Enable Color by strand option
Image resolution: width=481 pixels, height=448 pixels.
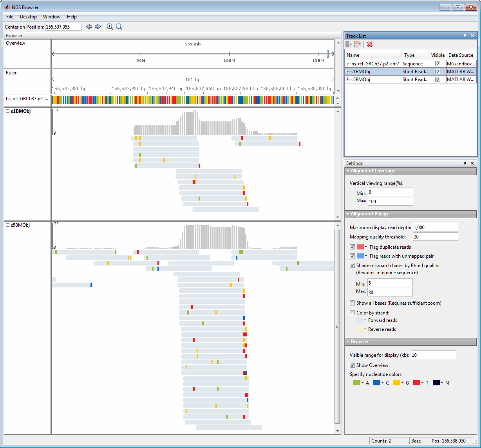(x=353, y=313)
